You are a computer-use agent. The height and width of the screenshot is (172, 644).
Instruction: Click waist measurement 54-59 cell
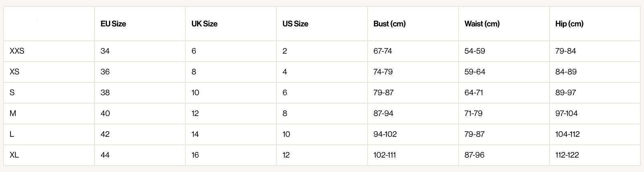[475, 51]
